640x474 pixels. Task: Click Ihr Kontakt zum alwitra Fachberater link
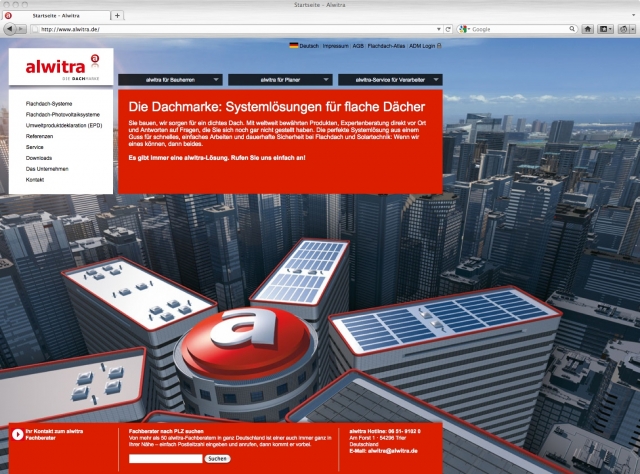(54, 434)
